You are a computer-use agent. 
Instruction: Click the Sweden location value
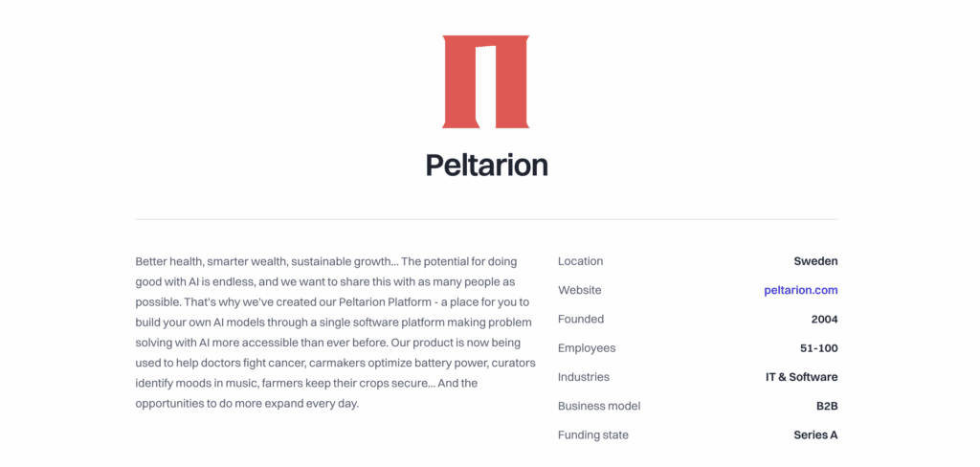[815, 261]
